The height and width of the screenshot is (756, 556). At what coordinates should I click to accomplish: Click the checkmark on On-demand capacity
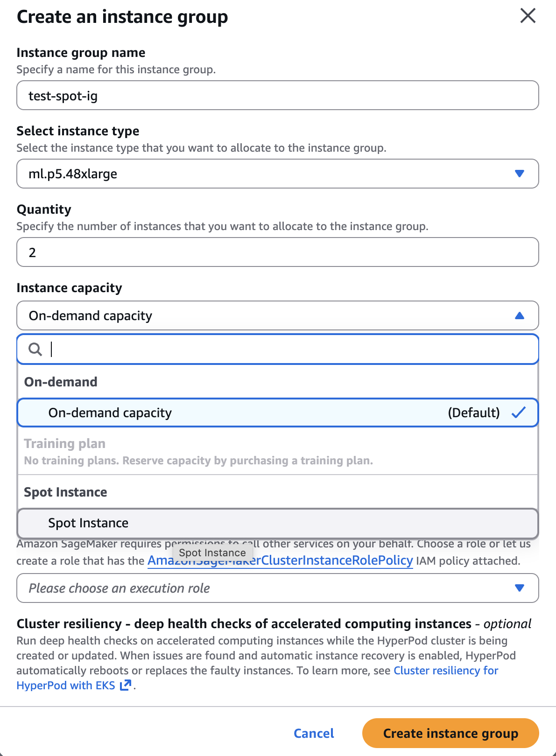(x=518, y=413)
